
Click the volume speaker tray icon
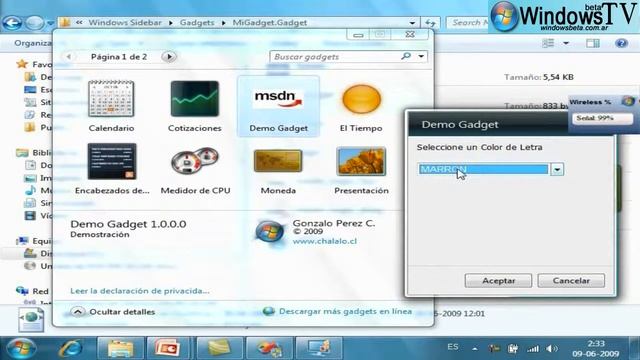click(551, 349)
